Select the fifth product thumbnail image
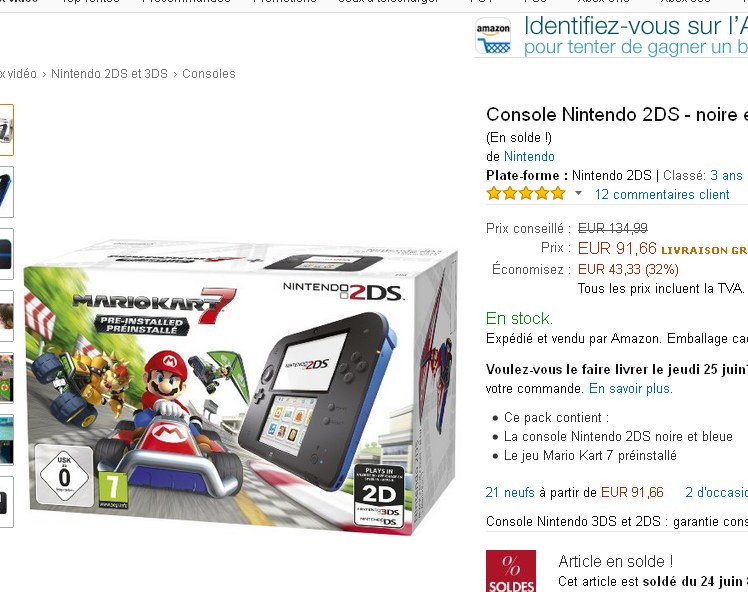The height and width of the screenshot is (592, 748). click(x=6, y=378)
